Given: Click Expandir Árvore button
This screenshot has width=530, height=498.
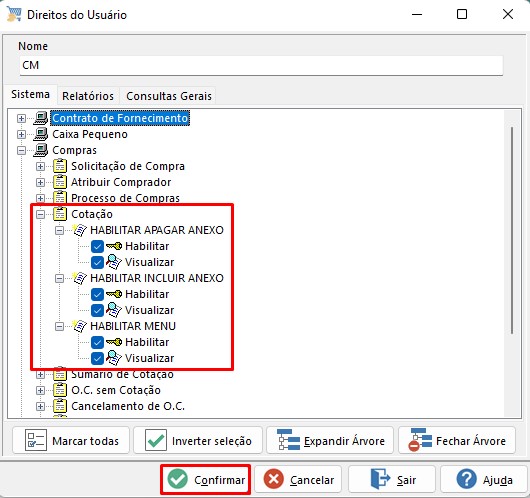Looking at the screenshot, I should coord(330,441).
